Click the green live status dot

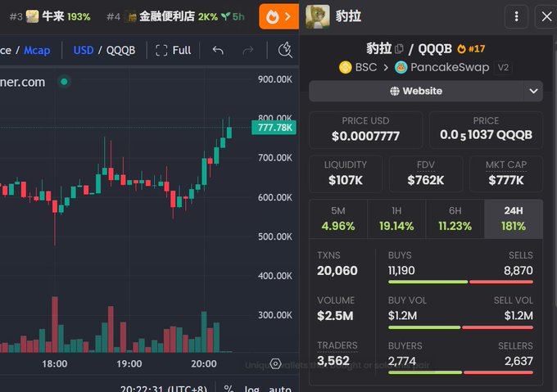(x=64, y=82)
